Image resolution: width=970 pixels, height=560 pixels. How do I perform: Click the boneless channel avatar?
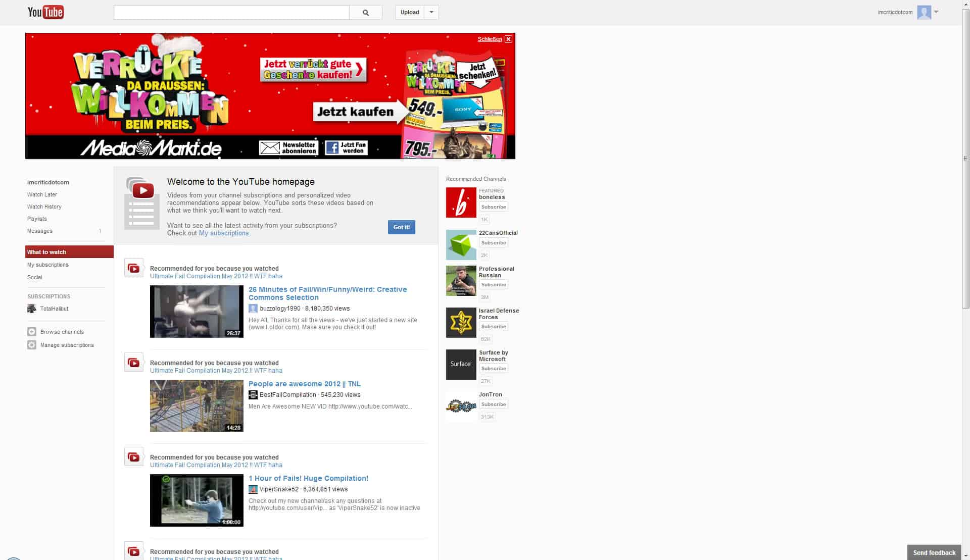461,202
